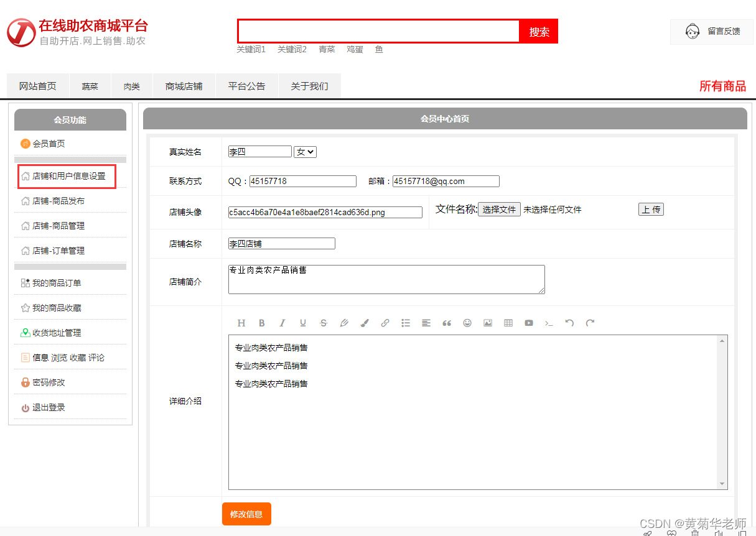Toggle bold text in the rich editor
The width and height of the screenshot is (756, 536).
coord(261,323)
